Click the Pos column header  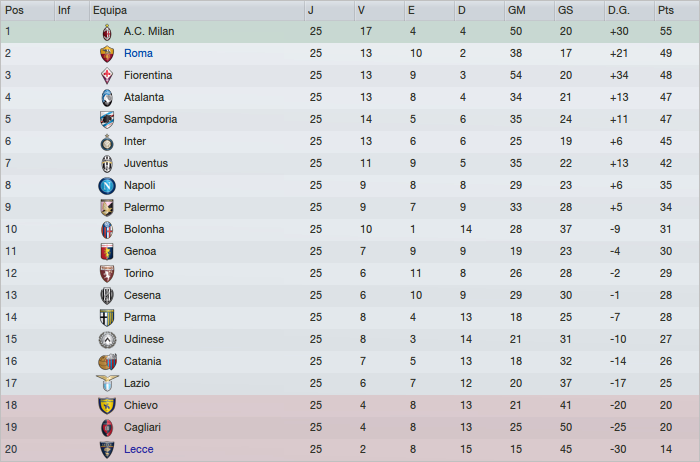14,10
